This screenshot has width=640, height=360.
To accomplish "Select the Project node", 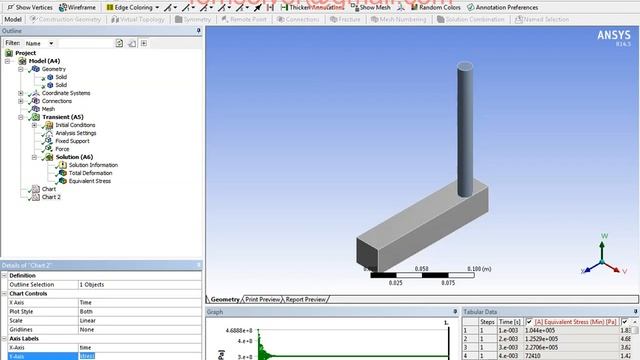I will click(x=25, y=53).
